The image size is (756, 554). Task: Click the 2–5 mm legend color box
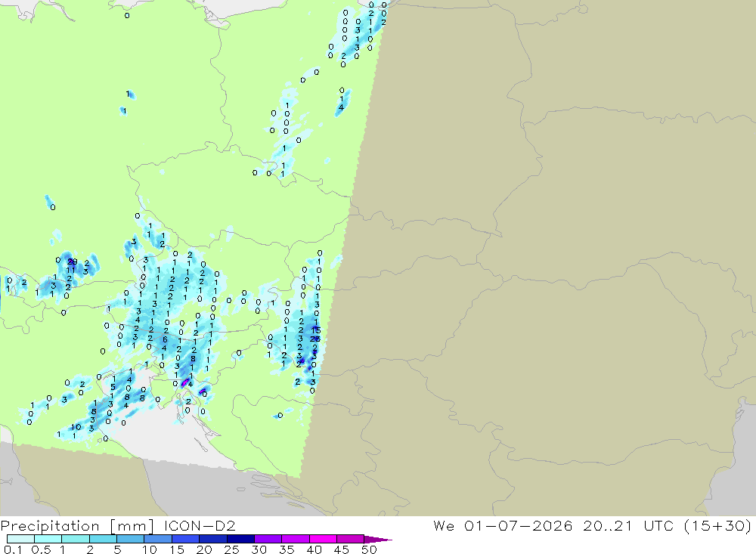(x=103, y=539)
